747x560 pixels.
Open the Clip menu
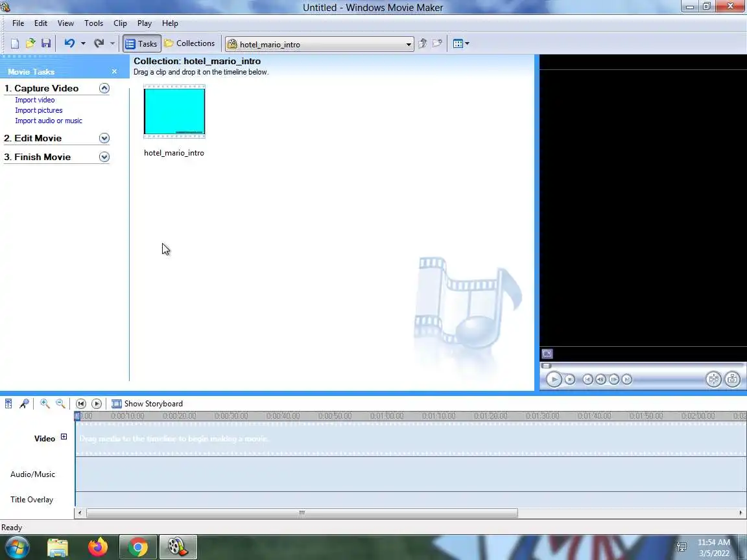pyautogui.click(x=120, y=23)
